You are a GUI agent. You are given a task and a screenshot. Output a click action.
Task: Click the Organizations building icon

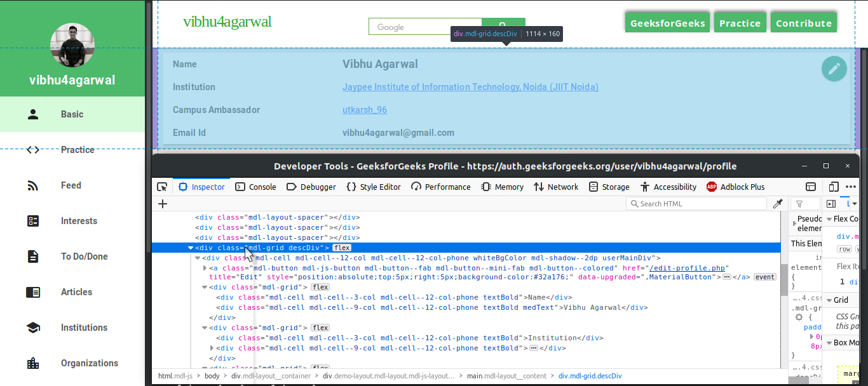click(33, 363)
